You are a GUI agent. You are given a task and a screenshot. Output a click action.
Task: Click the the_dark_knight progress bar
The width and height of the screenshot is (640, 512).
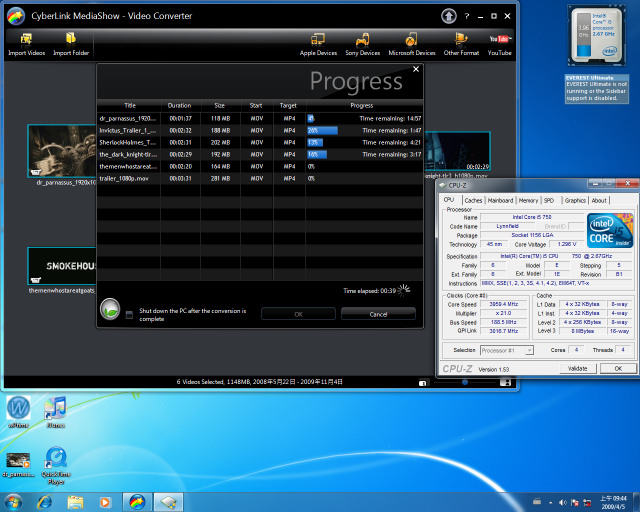coord(317,154)
